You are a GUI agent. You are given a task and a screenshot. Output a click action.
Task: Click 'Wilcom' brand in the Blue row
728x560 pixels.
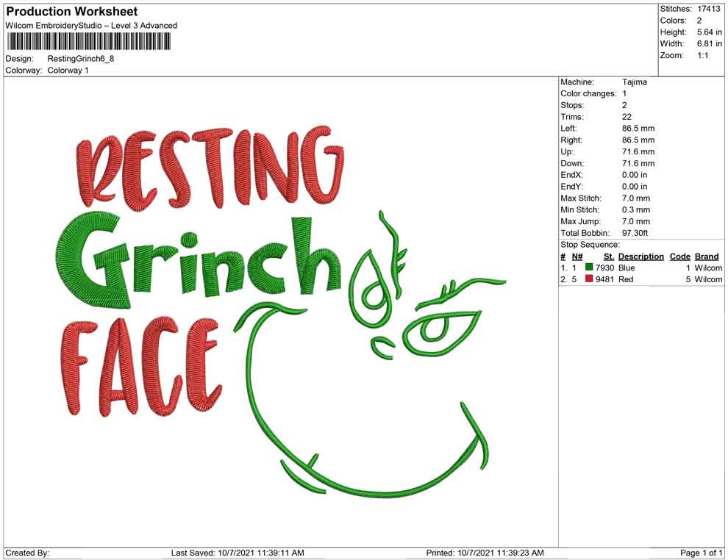(x=708, y=268)
